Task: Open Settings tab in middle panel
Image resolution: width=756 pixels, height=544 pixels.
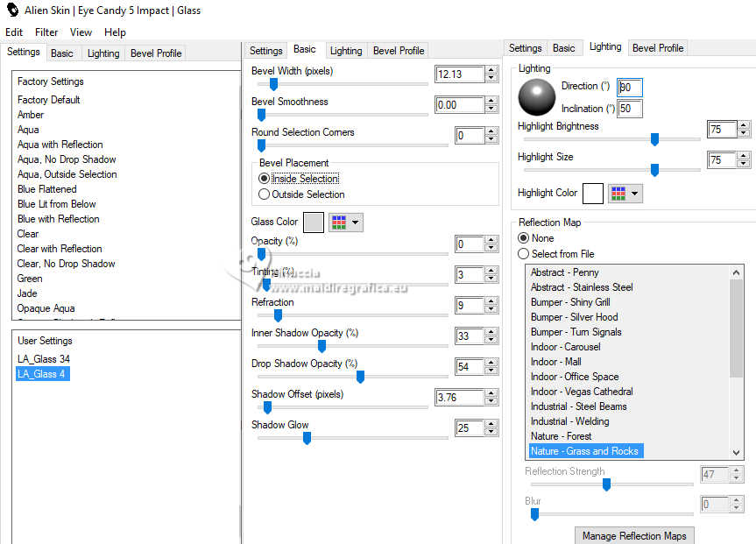Action: 265,51
